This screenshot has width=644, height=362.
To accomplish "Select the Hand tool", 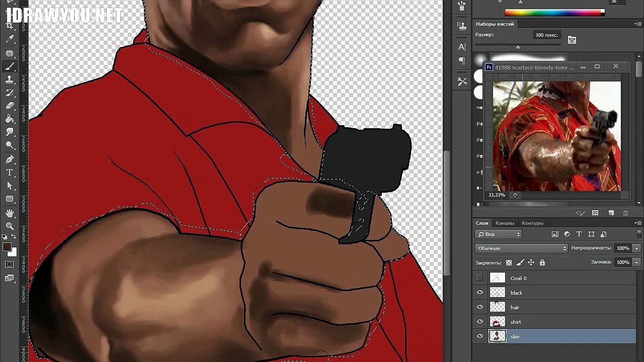I will coord(10,213).
